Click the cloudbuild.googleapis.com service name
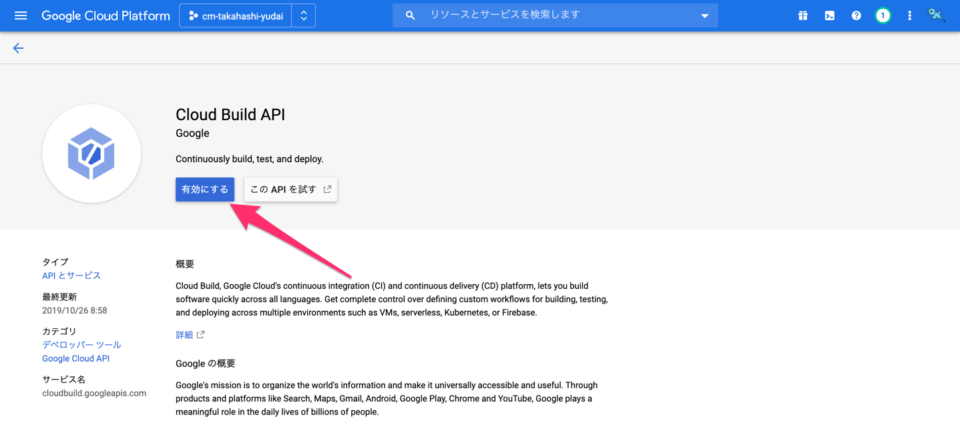The width and height of the screenshot is (960, 427). [94, 393]
